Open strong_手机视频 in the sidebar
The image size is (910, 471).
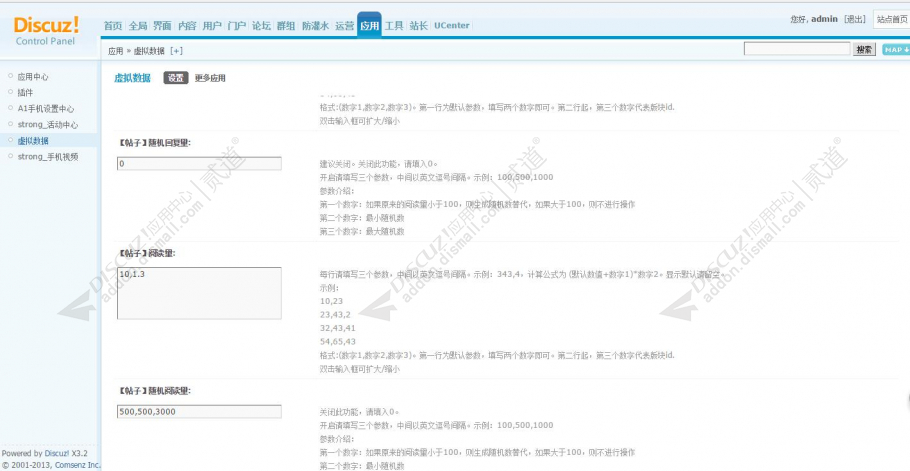point(48,157)
